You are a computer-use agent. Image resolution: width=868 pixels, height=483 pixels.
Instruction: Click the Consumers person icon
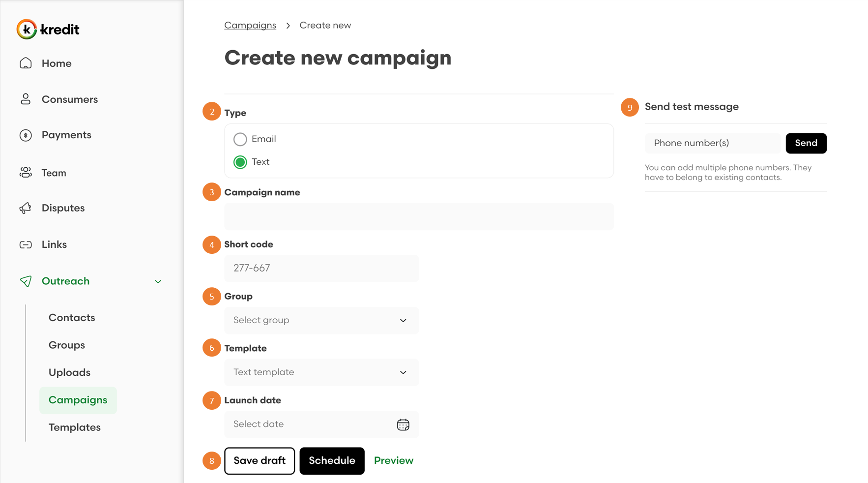point(26,99)
